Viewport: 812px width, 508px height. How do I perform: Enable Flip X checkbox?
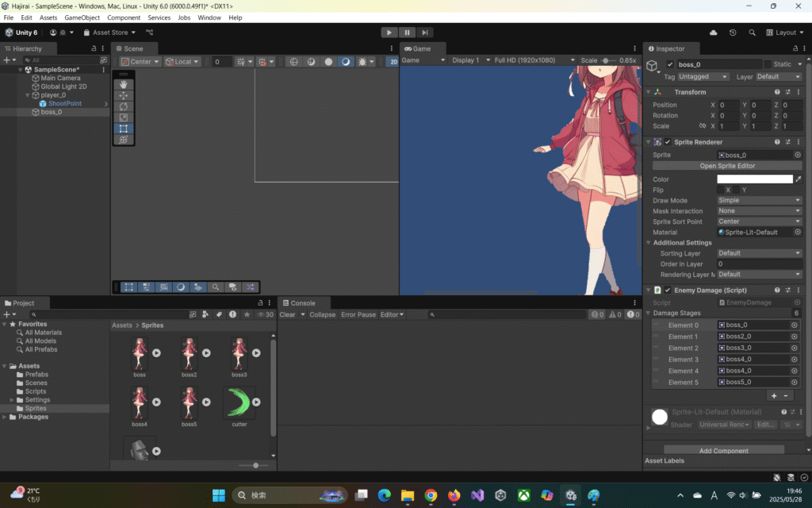click(x=720, y=190)
